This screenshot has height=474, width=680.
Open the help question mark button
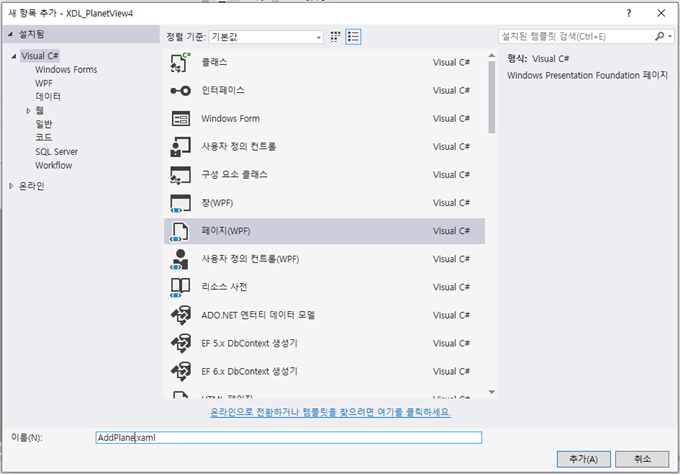[x=629, y=13]
